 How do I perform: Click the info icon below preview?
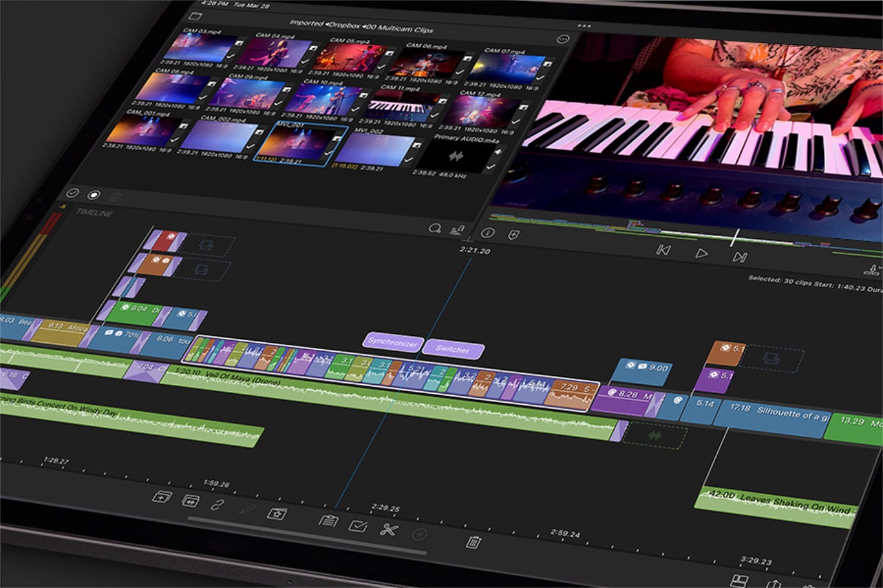click(488, 233)
